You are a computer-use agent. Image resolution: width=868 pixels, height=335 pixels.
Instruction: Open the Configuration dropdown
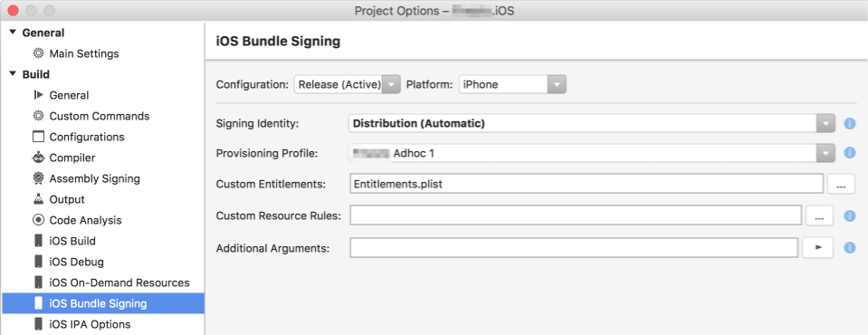coord(347,85)
